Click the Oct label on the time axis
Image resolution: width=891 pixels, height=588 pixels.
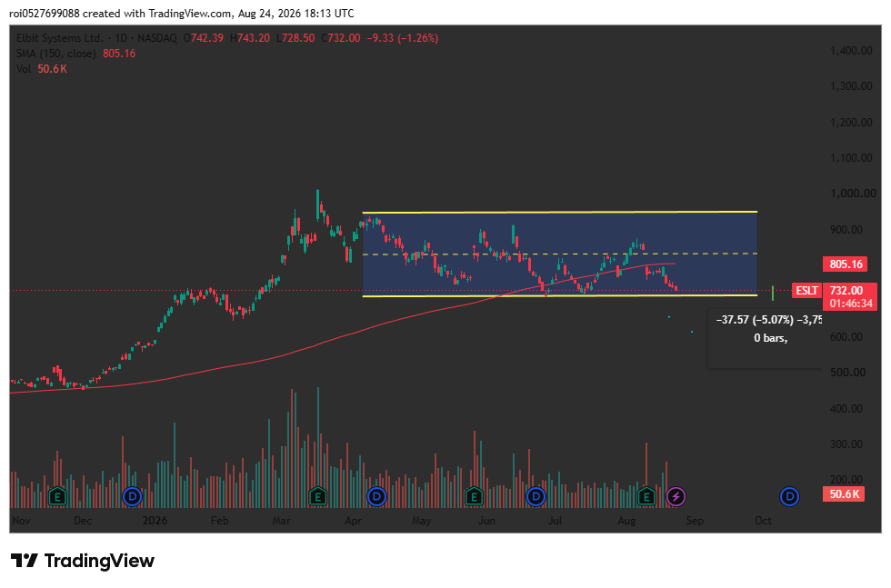pos(763,521)
